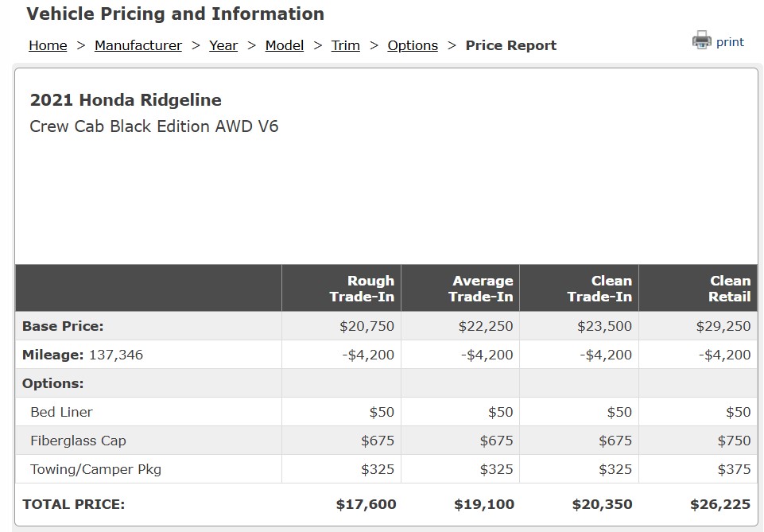Go to Home breadcrumb
The image size is (764, 532).
tap(48, 45)
